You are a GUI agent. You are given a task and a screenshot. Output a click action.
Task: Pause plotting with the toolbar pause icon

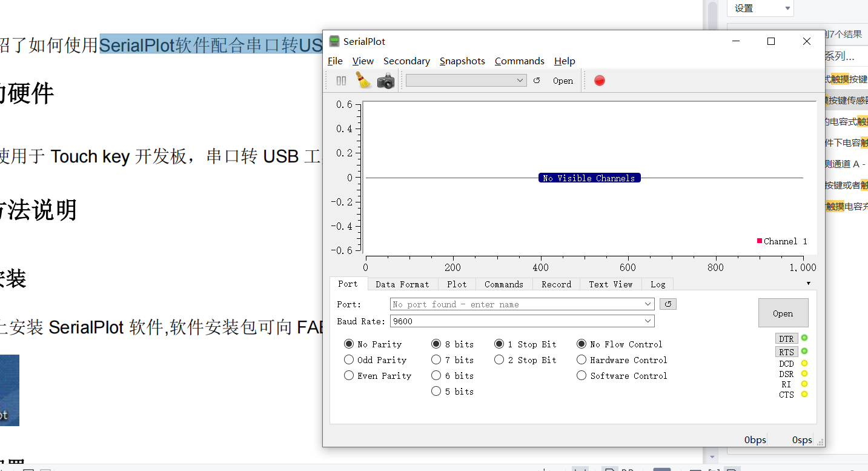click(341, 81)
